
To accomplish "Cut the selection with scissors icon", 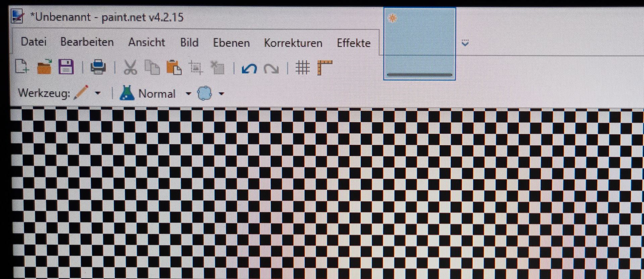I will [x=130, y=67].
